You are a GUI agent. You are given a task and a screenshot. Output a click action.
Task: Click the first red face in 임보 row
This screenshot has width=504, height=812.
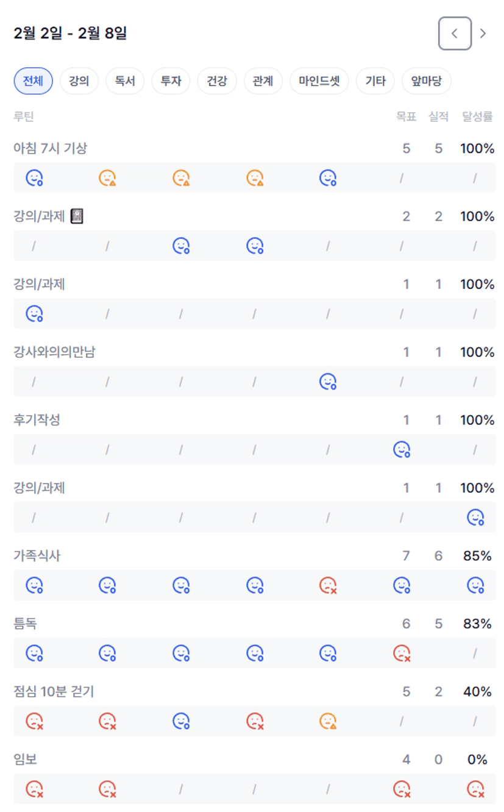34,789
